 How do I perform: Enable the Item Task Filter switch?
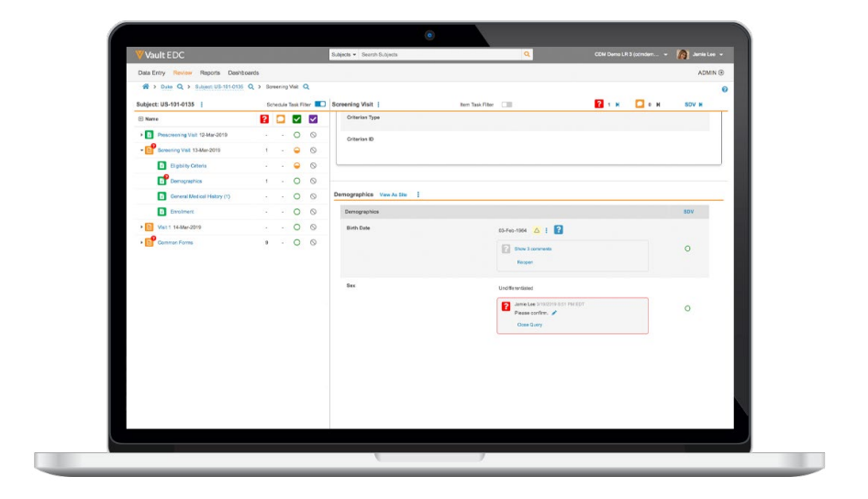click(506, 105)
